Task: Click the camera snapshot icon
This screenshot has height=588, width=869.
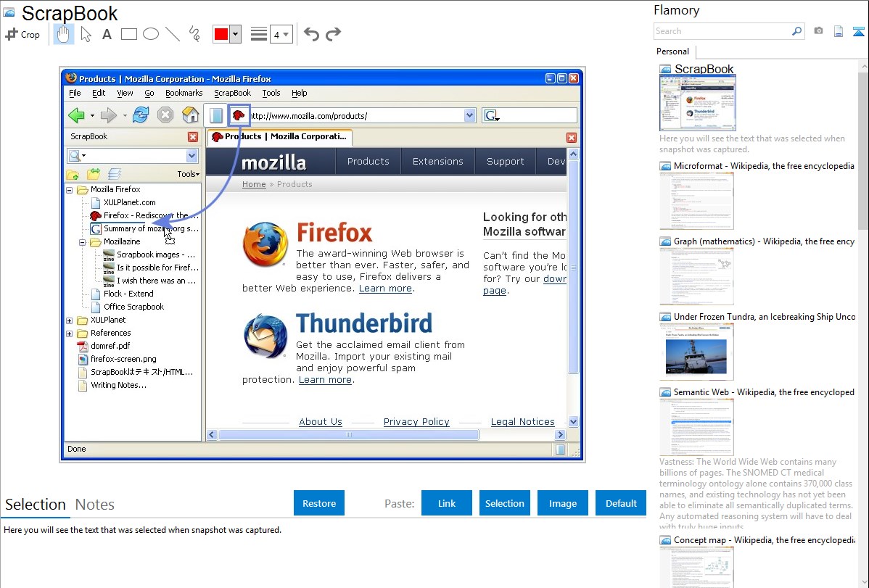Action: pyautogui.click(x=818, y=31)
